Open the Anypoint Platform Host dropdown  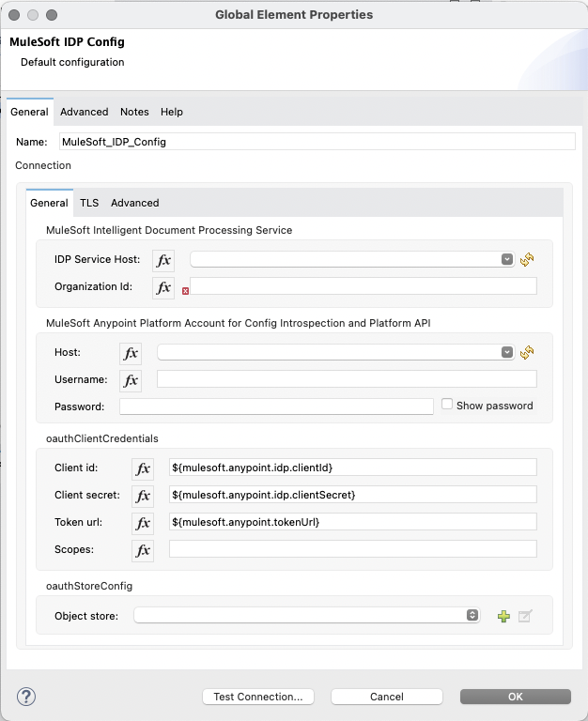[507, 352]
